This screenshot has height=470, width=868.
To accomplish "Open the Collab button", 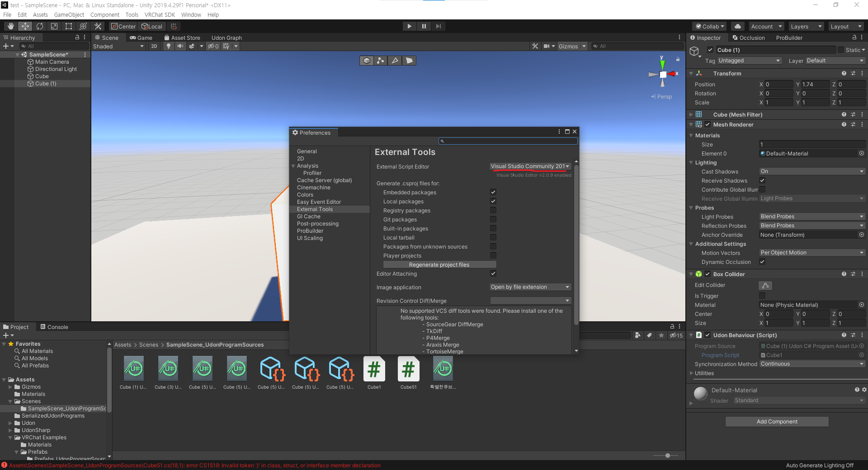I will tap(710, 26).
